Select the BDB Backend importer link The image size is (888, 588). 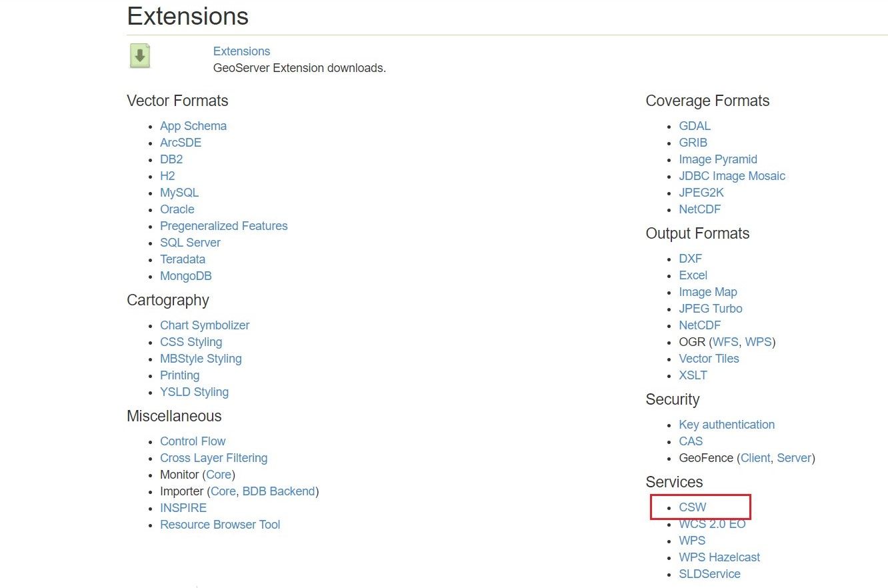coord(278,491)
